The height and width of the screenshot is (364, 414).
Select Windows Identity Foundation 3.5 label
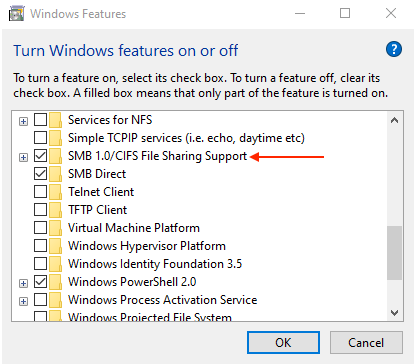click(x=155, y=264)
